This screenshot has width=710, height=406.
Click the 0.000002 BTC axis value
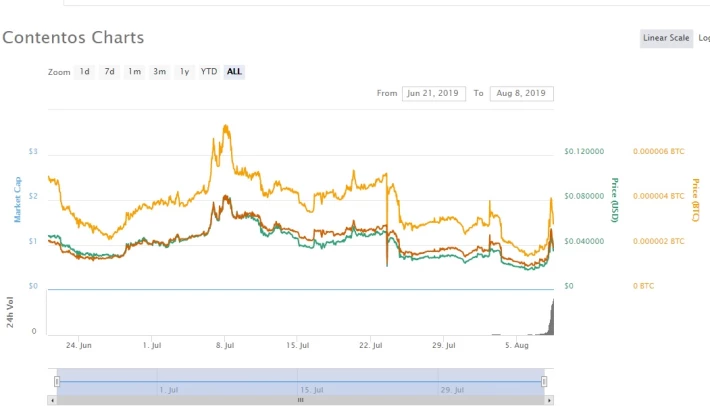(659, 241)
